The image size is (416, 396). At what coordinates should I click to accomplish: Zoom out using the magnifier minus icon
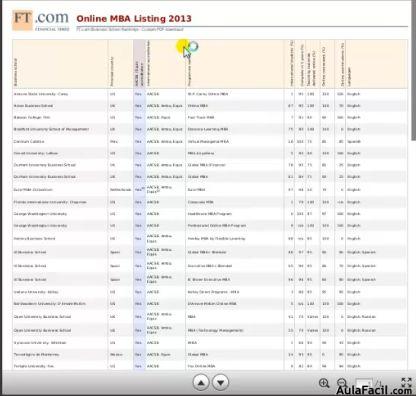(342, 383)
